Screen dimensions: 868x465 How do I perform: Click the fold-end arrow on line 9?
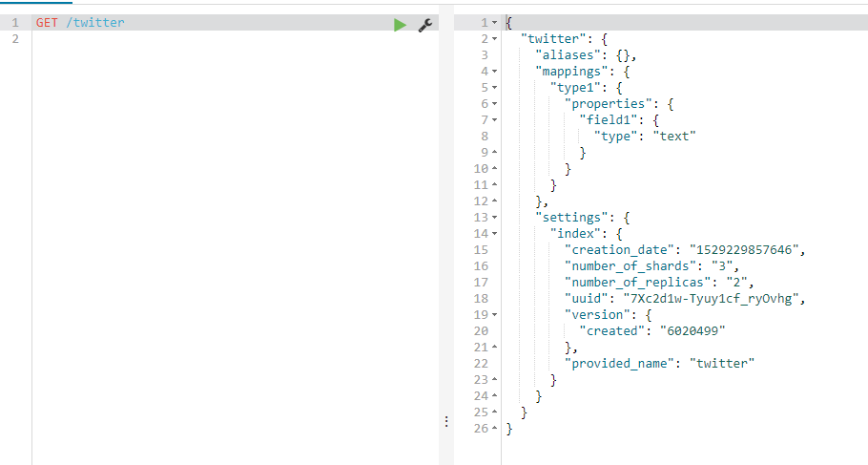[x=495, y=152]
